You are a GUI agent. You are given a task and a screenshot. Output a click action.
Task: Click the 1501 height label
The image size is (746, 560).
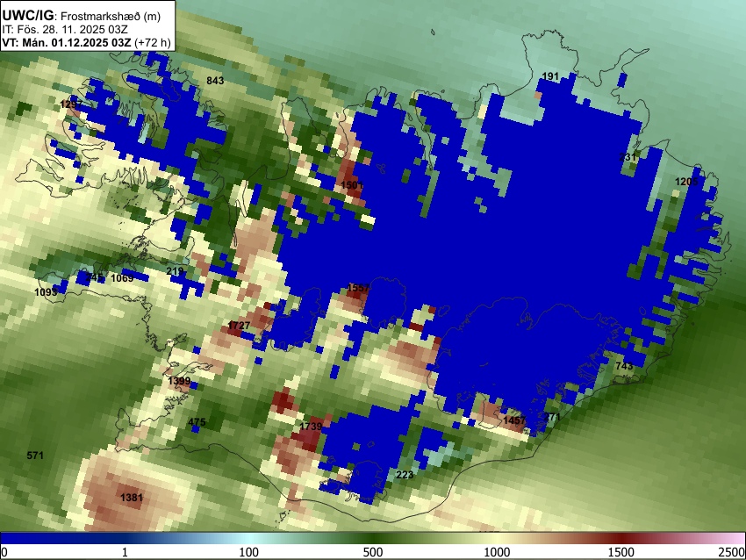pyautogui.click(x=352, y=184)
